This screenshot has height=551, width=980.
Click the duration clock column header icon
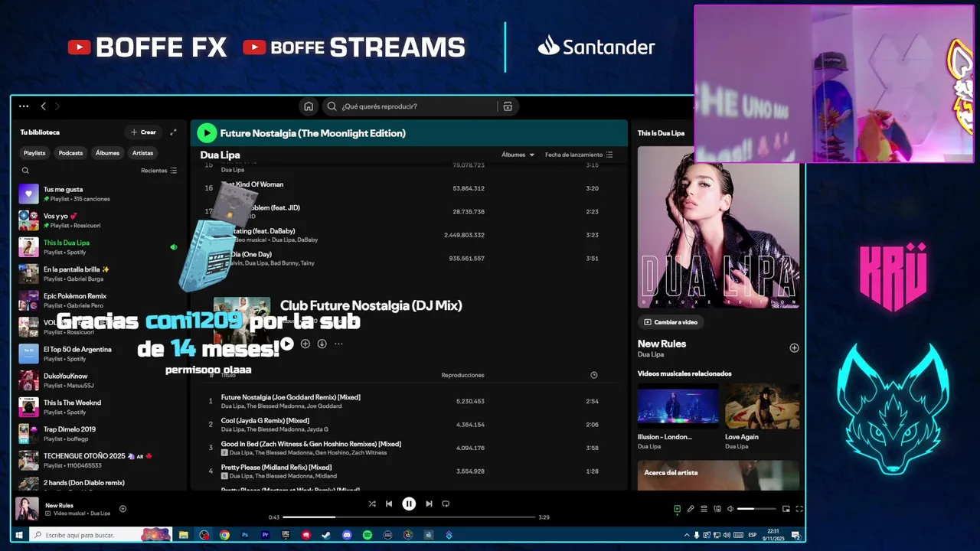click(x=594, y=375)
